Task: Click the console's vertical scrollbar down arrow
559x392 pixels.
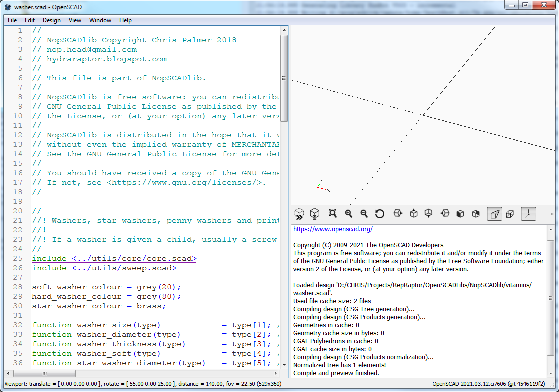Action: point(551,373)
